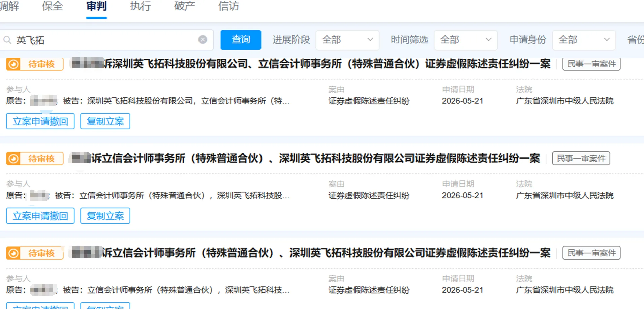Switch to the 破产 tab
The width and height of the screenshot is (644, 313).
184,6
